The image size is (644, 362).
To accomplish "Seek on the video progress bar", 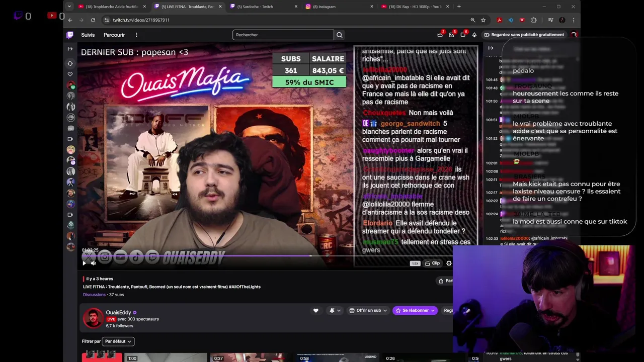I will pos(267,256).
